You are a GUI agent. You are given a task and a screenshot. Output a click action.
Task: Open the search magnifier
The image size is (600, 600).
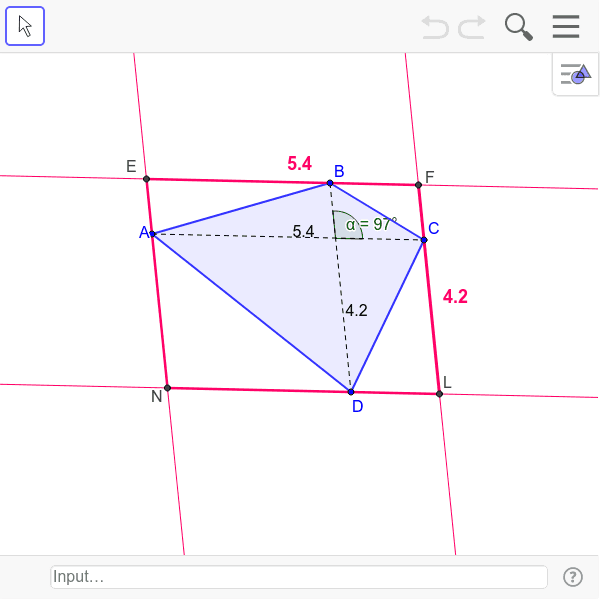(518, 27)
